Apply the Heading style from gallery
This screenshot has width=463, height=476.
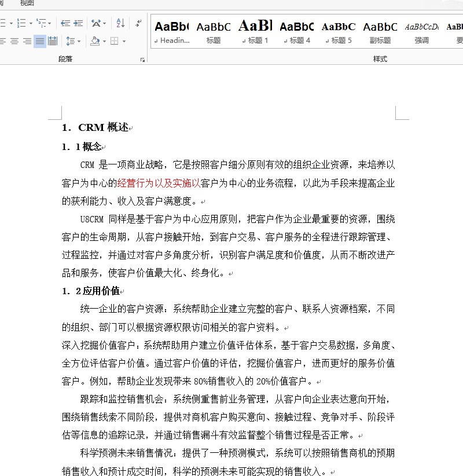tap(172, 32)
